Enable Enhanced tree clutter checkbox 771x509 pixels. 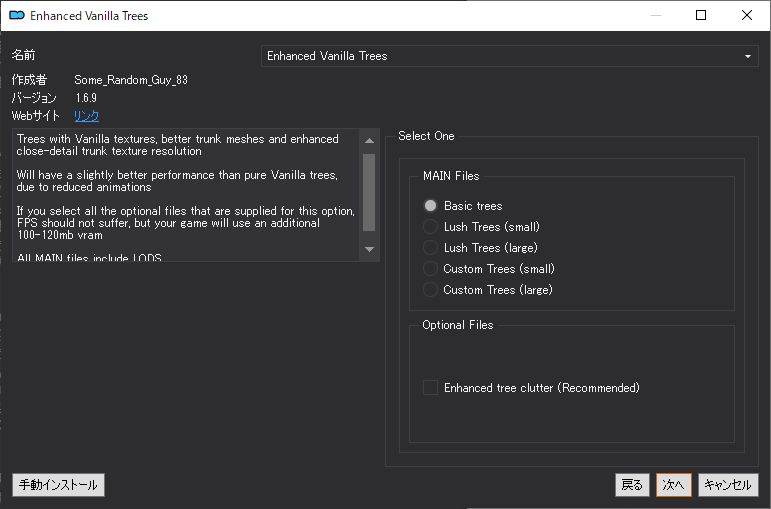click(431, 388)
